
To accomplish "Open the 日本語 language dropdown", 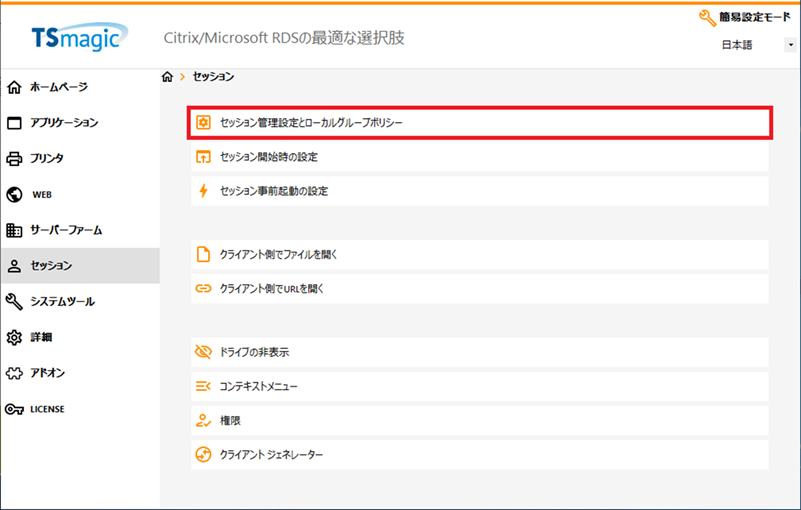I will click(759, 45).
